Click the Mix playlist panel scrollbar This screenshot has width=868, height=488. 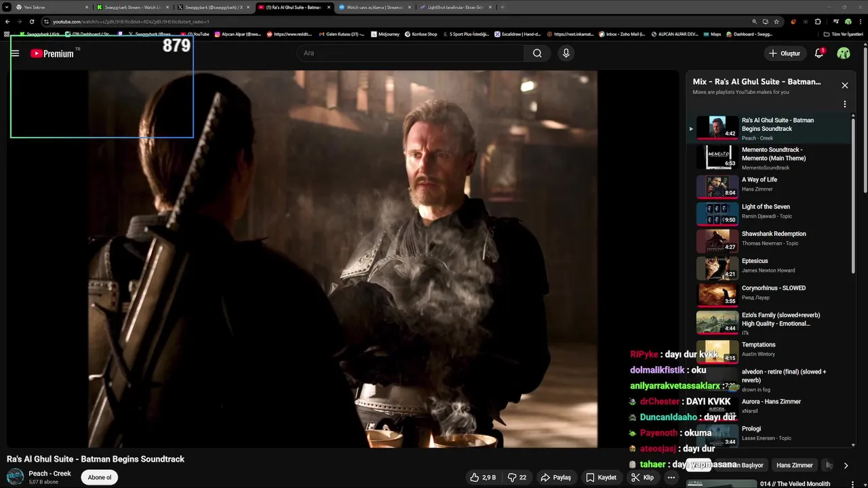tap(853, 195)
